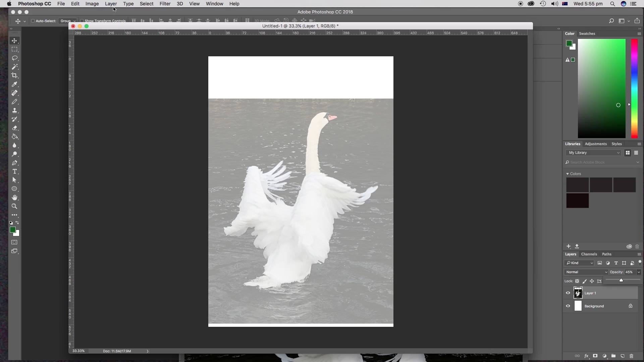This screenshot has width=644, height=362.
Task: Open the Styles tab
Action: pyautogui.click(x=616, y=144)
